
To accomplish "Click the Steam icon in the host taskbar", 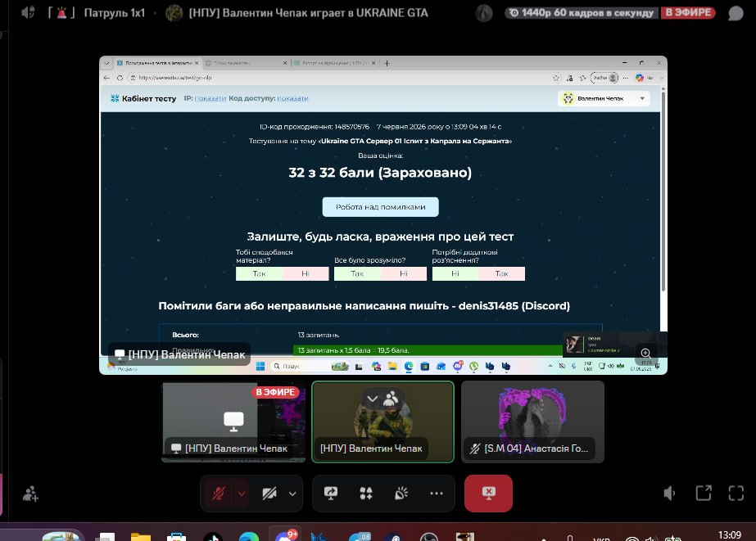I will click(x=393, y=537).
